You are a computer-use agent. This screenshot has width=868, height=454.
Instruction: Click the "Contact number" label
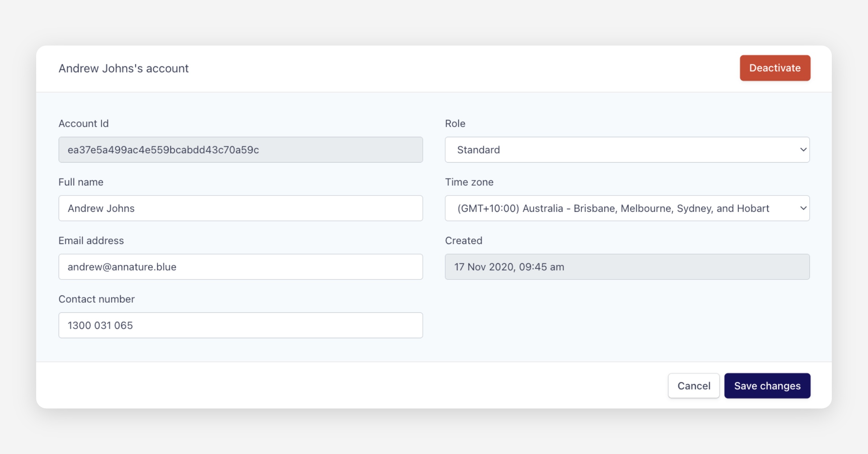tap(97, 299)
